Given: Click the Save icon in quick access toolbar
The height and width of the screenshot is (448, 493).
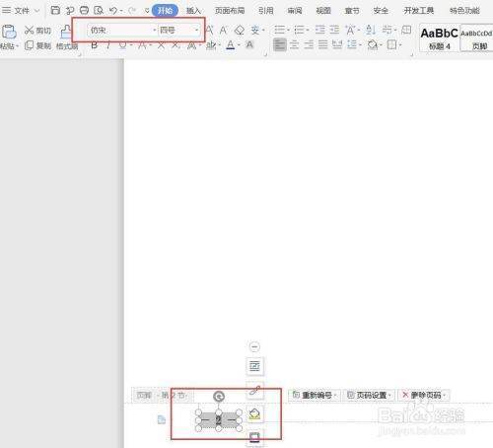Looking at the screenshot, I should (x=55, y=10).
